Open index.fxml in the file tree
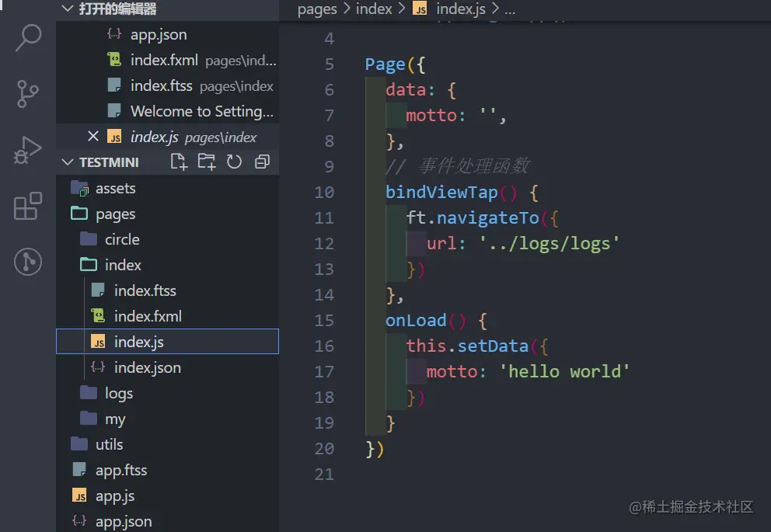771x532 pixels. (x=168, y=316)
